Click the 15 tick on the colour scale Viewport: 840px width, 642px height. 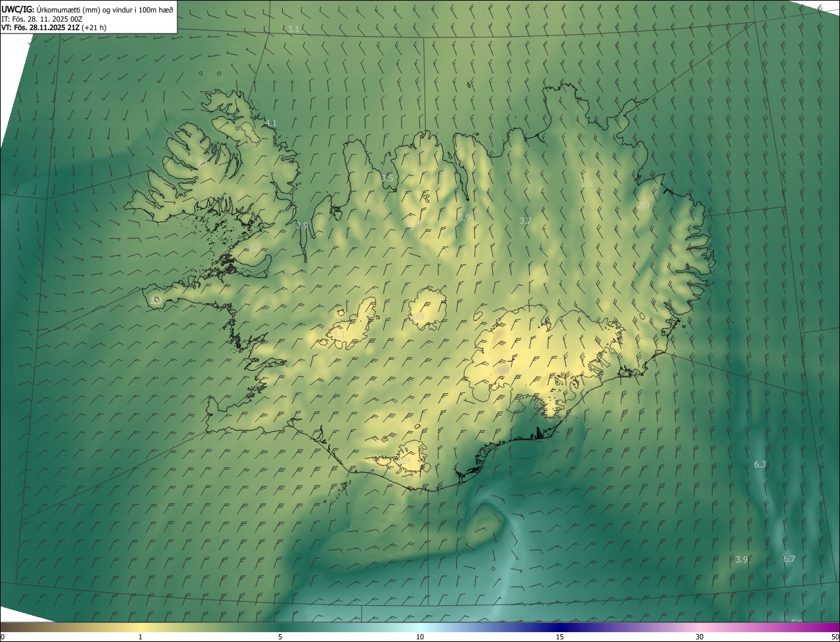[560, 637]
